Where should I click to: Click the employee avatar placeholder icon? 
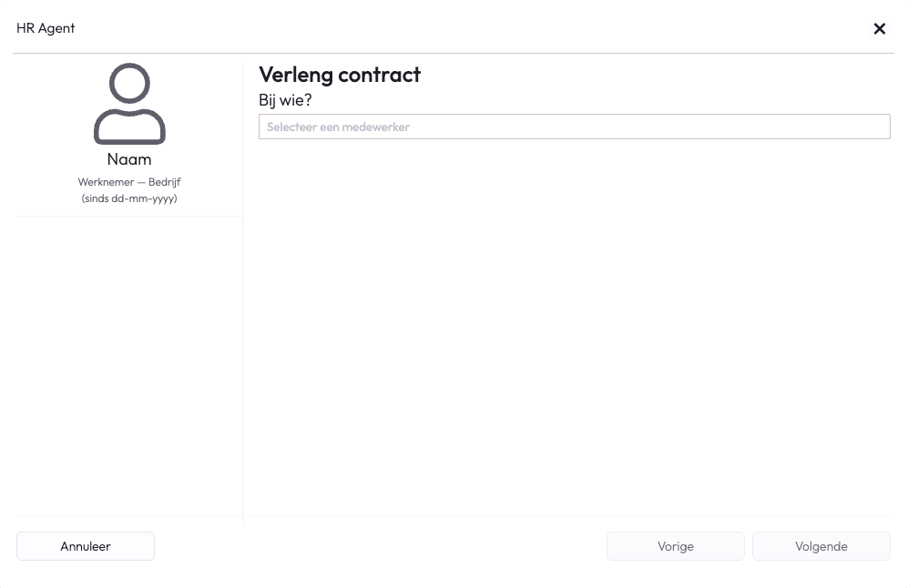point(129,104)
